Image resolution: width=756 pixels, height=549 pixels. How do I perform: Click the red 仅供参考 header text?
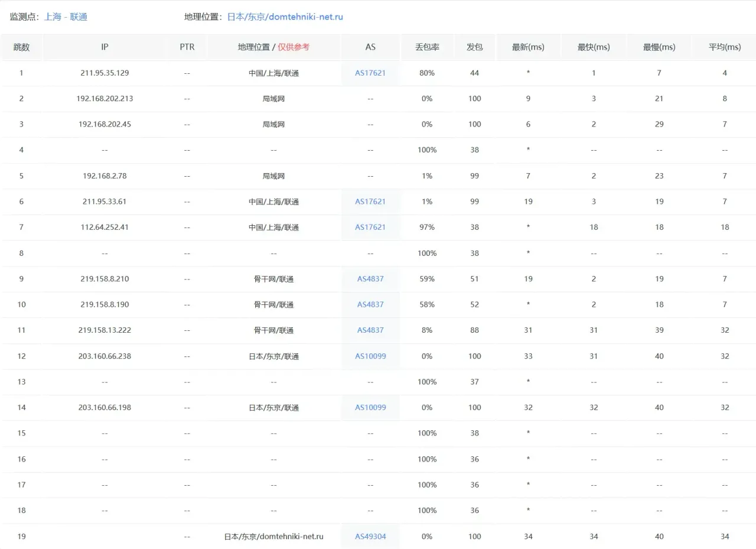pos(294,47)
